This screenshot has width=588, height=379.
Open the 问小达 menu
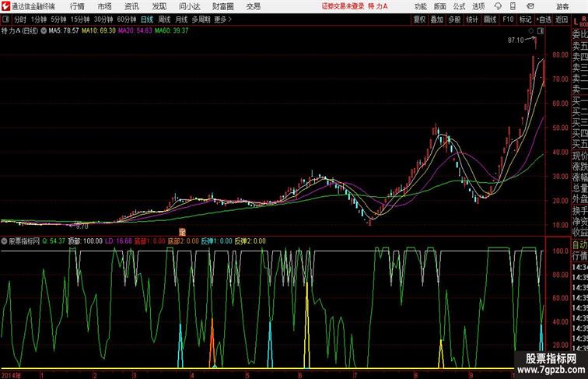[189, 6]
